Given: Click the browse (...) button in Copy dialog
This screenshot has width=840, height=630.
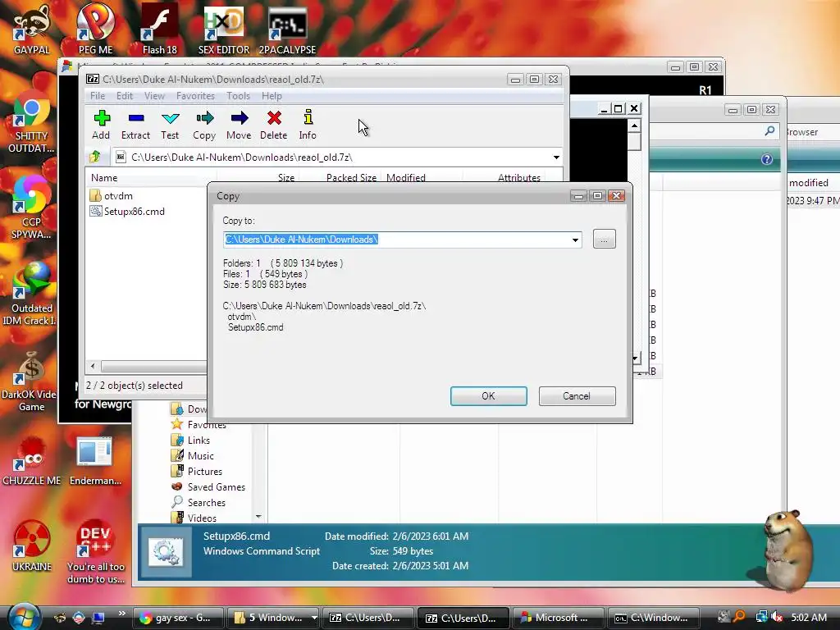Looking at the screenshot, I should click(605, 239).
